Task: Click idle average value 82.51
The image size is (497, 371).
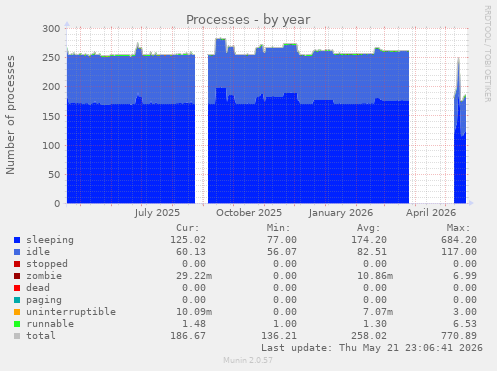Action: tap(372, 252)
